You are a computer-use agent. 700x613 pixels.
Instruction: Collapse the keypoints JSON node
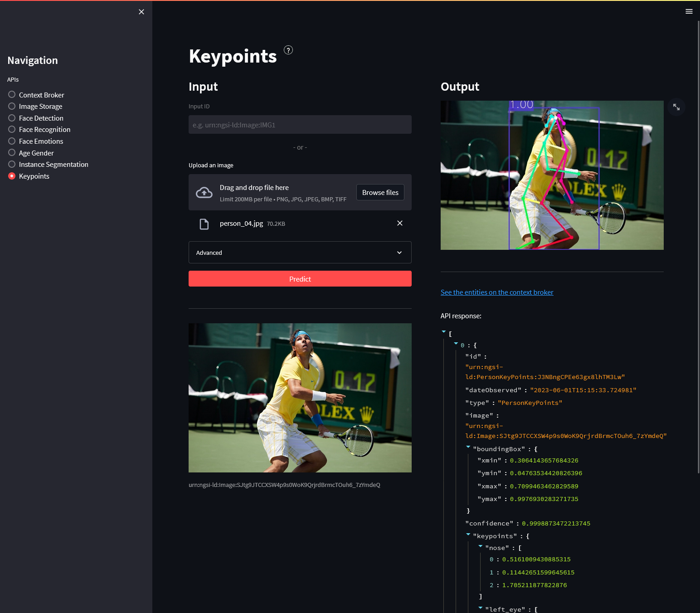(x=468, y=535)
